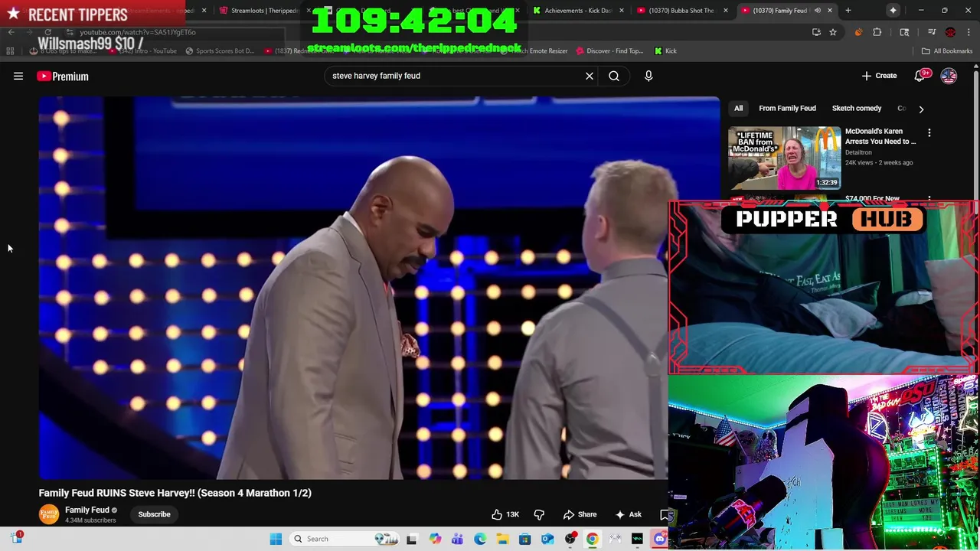Image resolution: width=980 pixels, height=551 pixels.
Task: Show more filter chips with right arrow
Action: [921, 109]
